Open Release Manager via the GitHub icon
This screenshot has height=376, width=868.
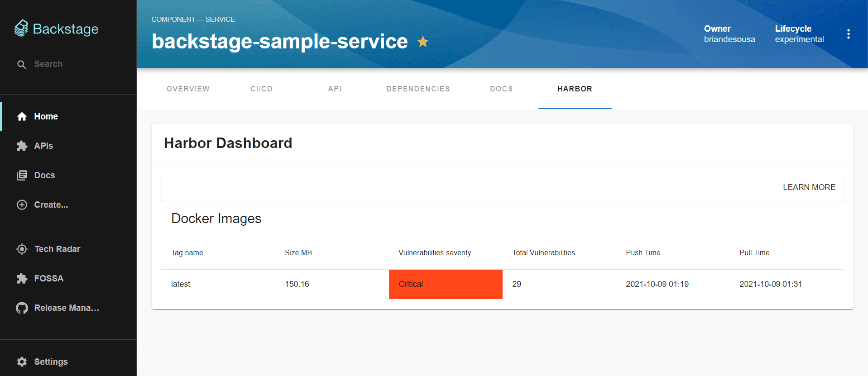(x=22, y=308)
